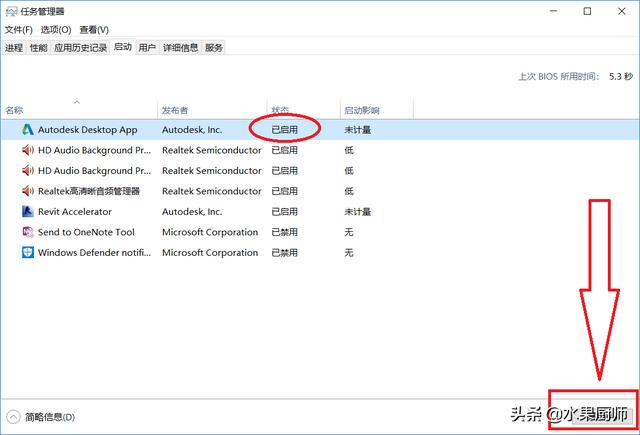Select the 服务 tab
The image size is (640, 435).
[x=214, y=47]
